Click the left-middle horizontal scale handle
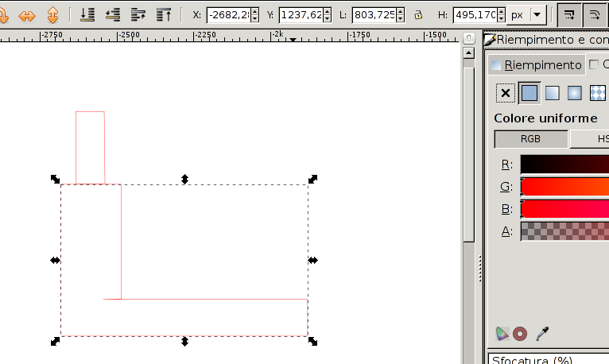 [x=55, y=261]
